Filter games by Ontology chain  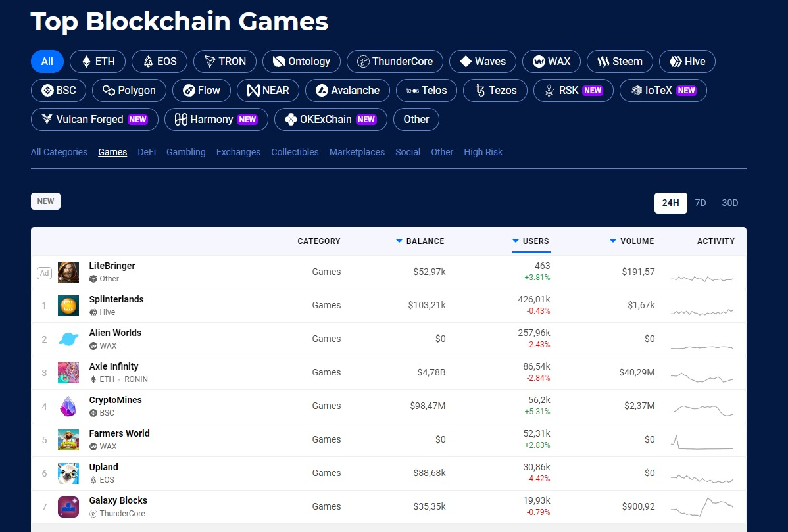[301, 61]
